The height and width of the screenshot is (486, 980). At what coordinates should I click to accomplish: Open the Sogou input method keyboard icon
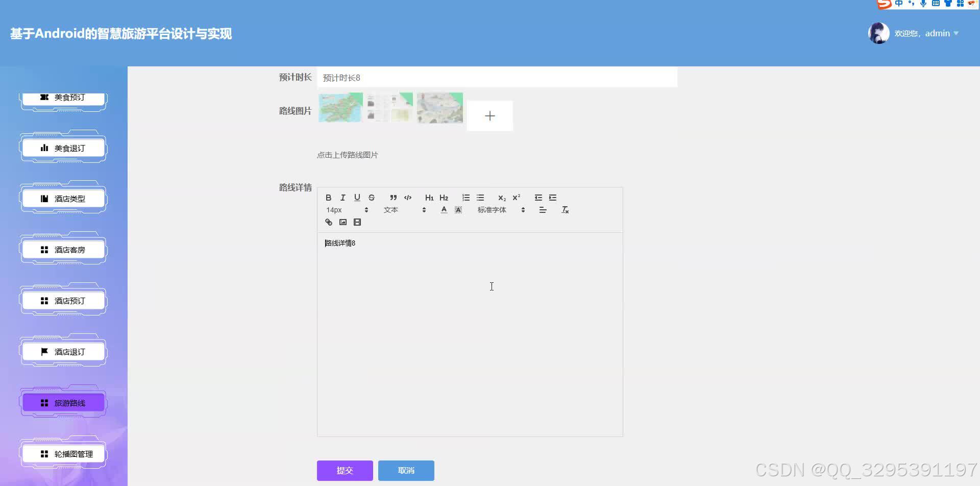click(x=936, y=4)
